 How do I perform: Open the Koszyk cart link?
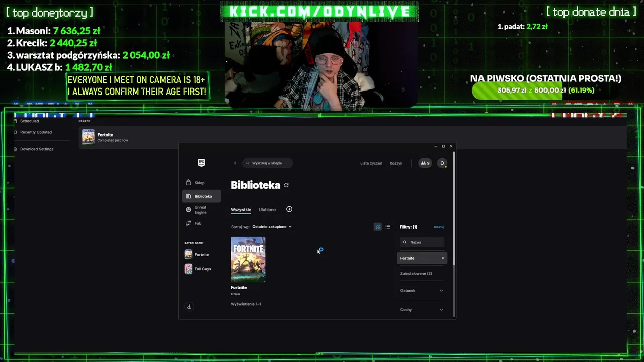(396, 163)
